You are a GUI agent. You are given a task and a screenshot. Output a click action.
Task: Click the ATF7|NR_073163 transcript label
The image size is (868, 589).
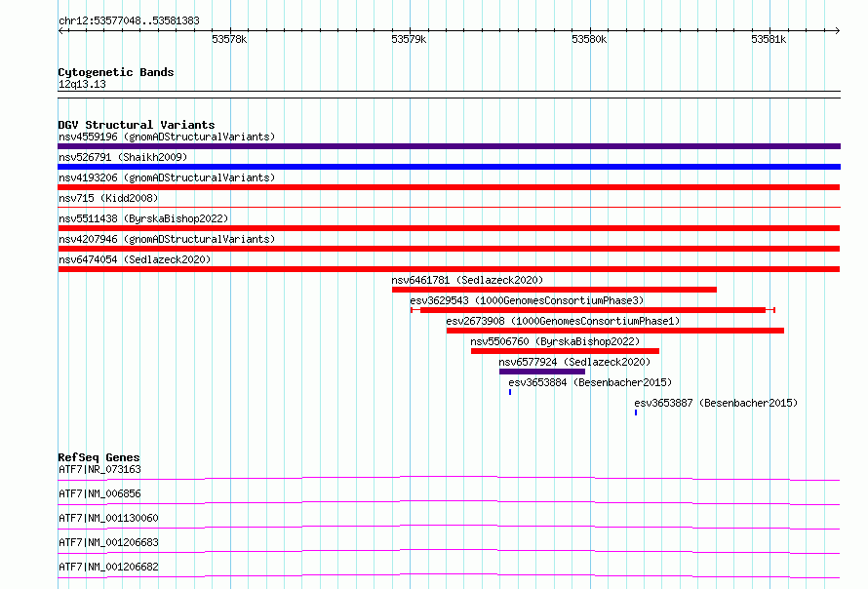tap(99, 469)
